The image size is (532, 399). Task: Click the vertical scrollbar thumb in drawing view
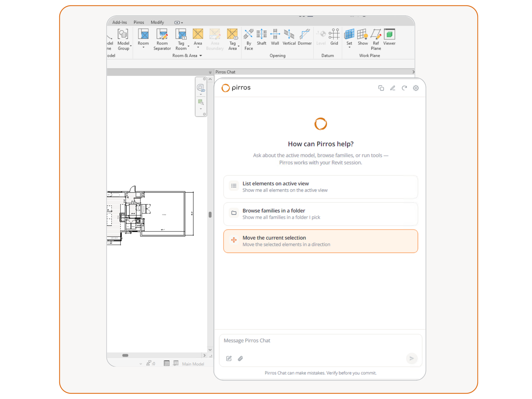pos(210,215)
